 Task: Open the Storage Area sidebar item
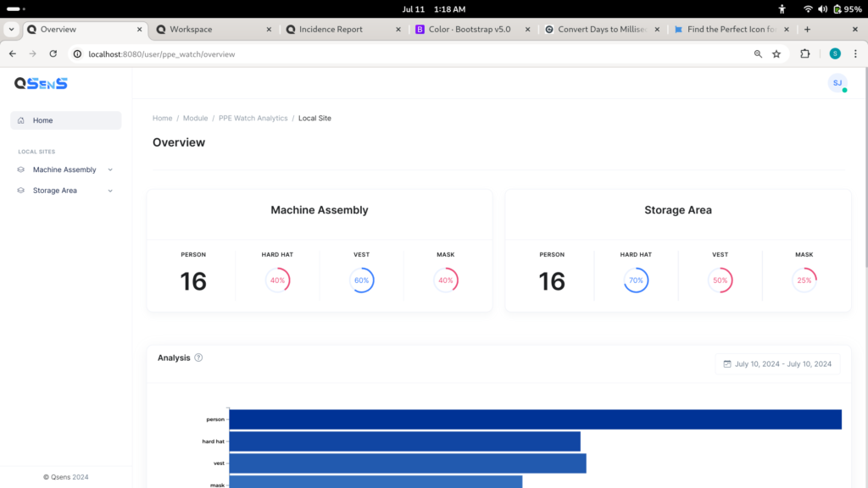(66, 191)
